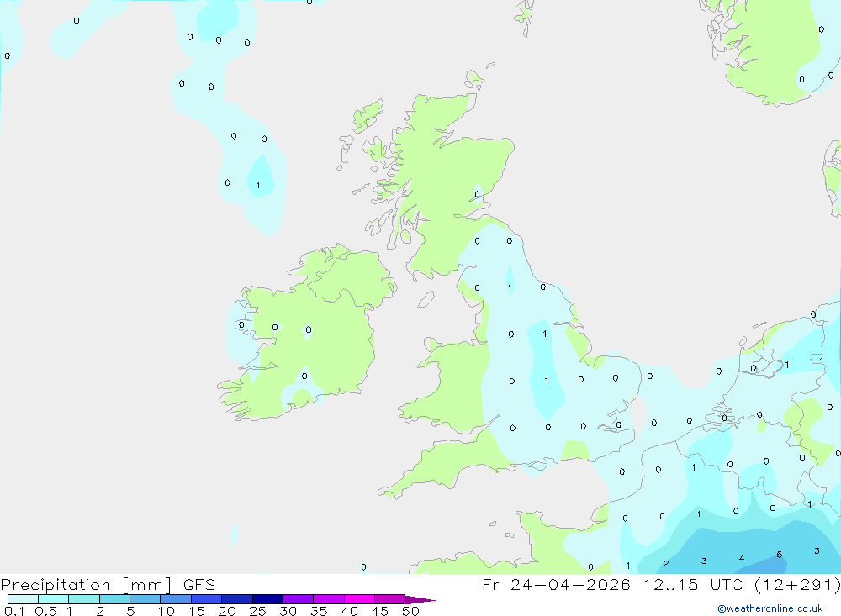Click the 45–50 mm legend swatch
Viewport: 841px width, 616px height.
(x=390, y=599)
